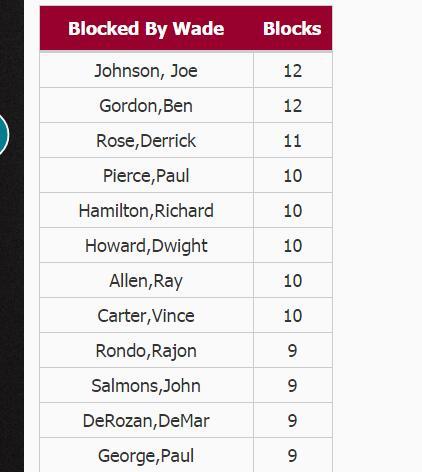Select the 'DeRozan,DeMar' name cell
The image size is (422, 472).
pos(146,421)
